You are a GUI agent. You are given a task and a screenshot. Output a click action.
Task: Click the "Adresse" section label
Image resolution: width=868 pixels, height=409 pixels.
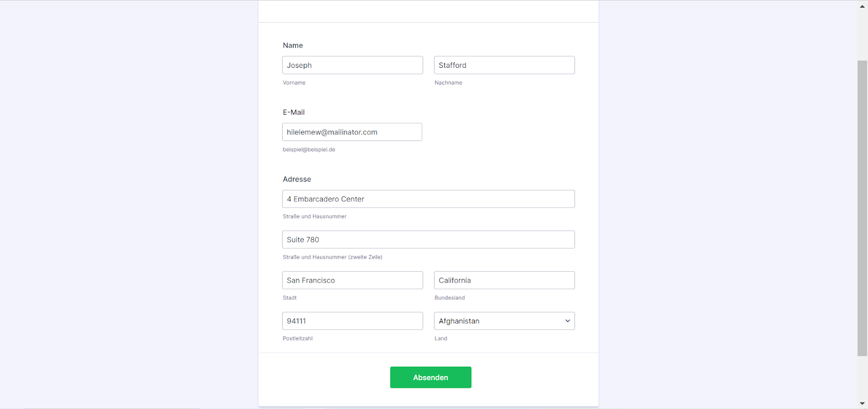tap(297, 179)
